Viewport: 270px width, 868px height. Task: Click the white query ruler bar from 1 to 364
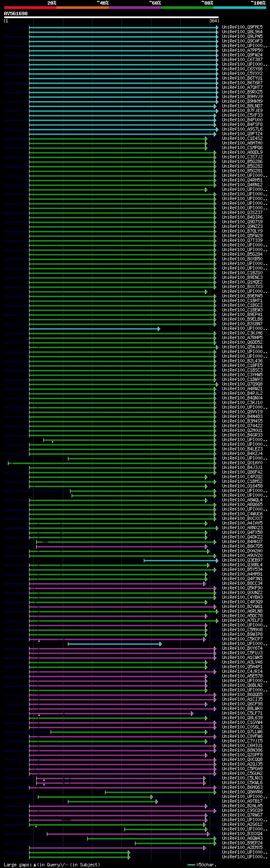[111, 18]
